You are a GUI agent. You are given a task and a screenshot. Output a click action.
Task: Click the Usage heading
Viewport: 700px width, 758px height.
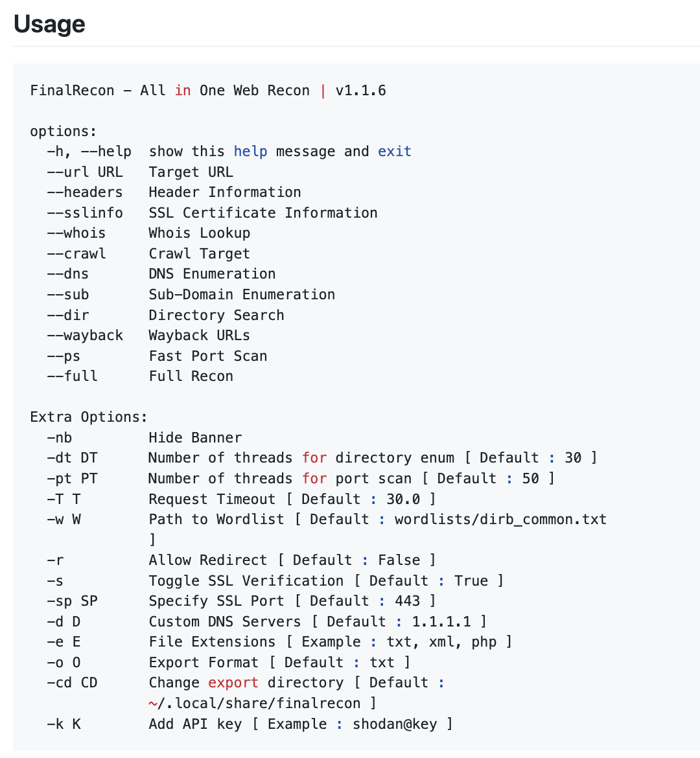coord(49,24)
